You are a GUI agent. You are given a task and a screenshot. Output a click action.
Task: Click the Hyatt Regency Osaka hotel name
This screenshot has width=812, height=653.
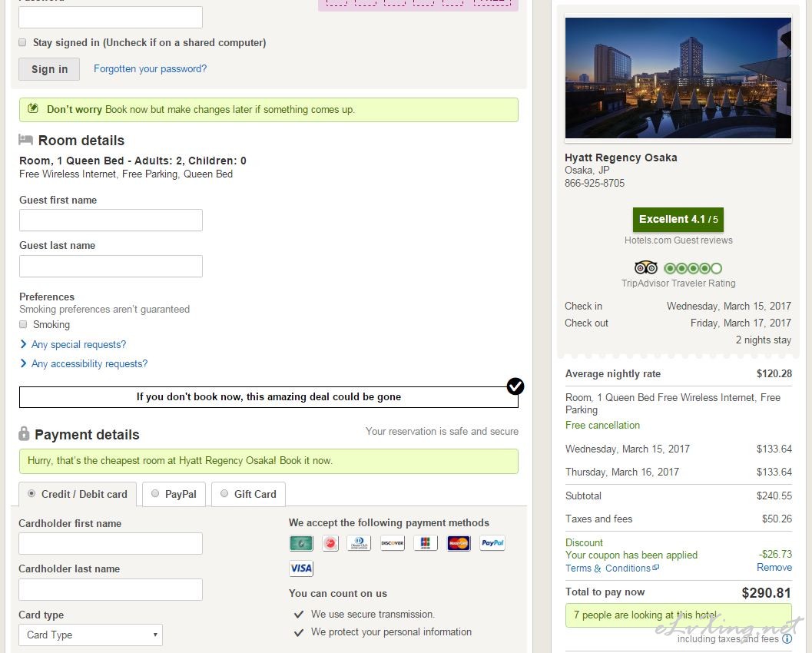(x=621, y=157)
